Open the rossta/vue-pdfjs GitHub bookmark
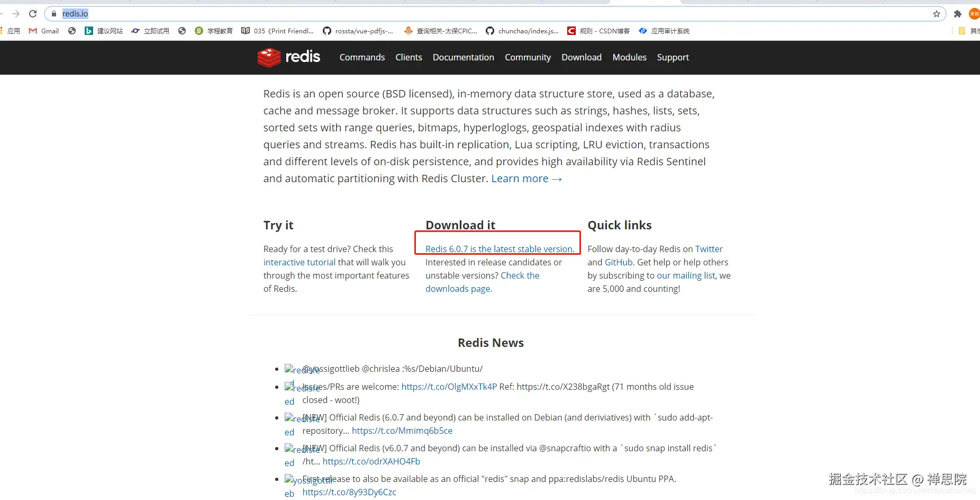This screenshot has width=980, height=500. (x=358, y=31)
